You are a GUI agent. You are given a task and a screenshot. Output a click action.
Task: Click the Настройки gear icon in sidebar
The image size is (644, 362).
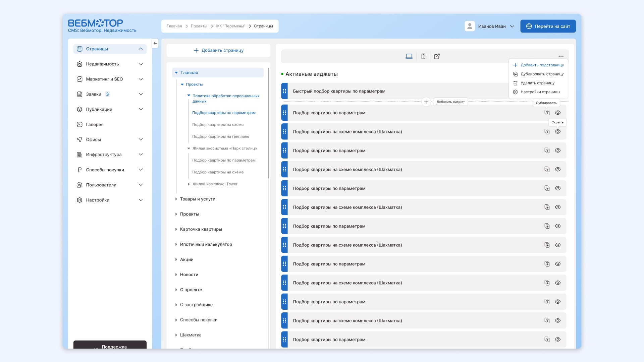79,200
